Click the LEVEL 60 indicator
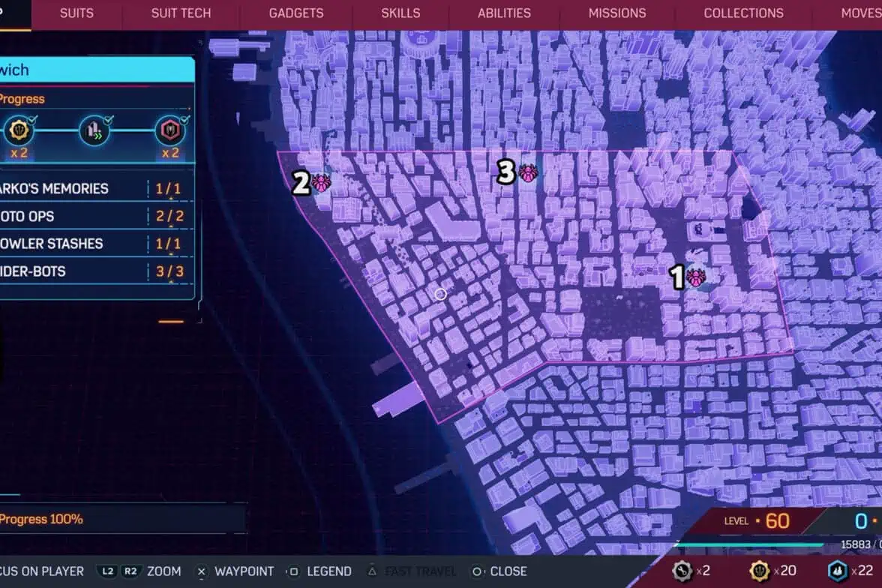Viewport: 882px width, 588px height. click(757, 521)
